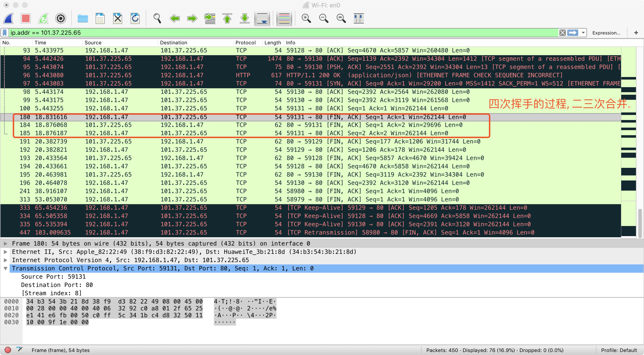Go forward in packet history
This screenshot has width=644, height=355.
pyautogui.click(x=192, y=18)
